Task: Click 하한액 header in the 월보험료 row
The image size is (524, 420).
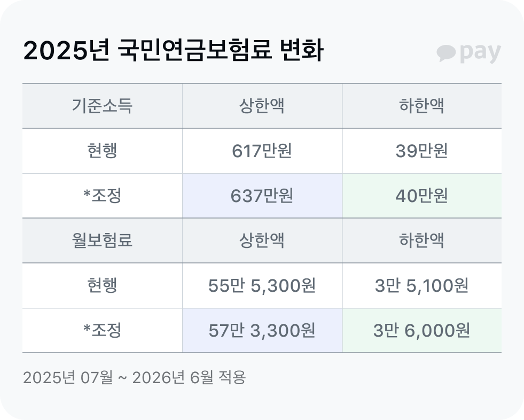Action: 421,240
